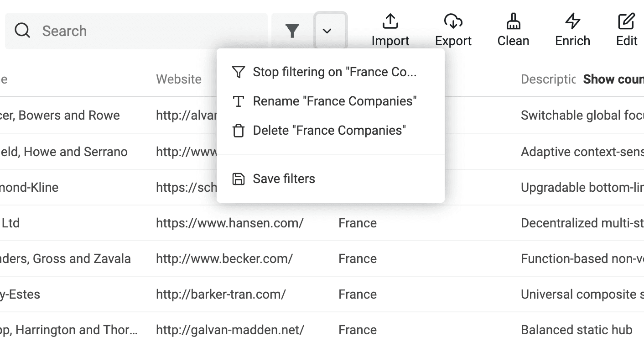Rename the "France Companies" filter

pos(334,101)
